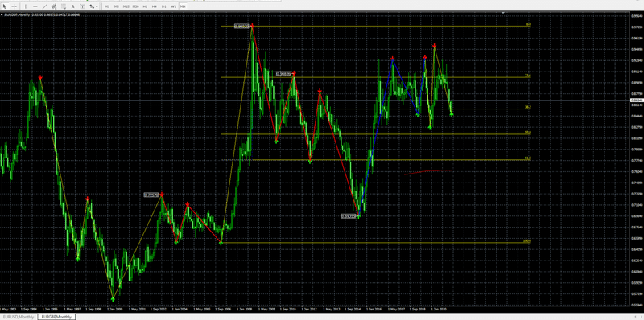Choose the text label tool
The height and width of the screenshot is (320, 644).
pos(83,6)
